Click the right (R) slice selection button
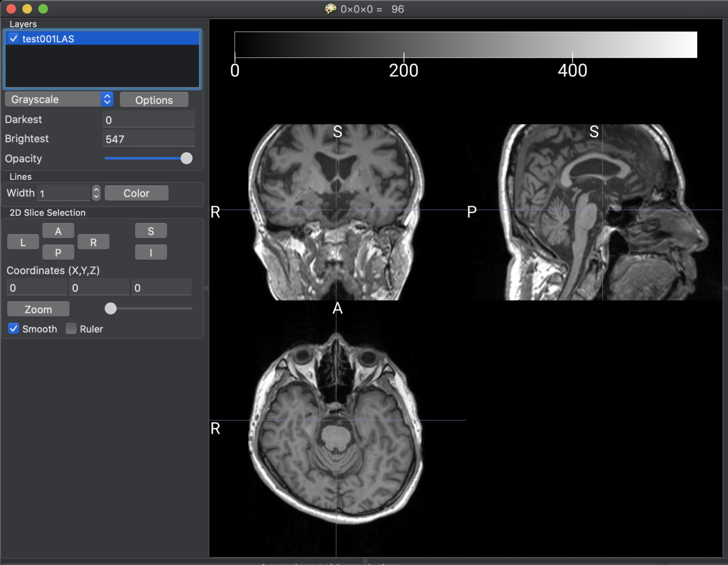Viewport: 728px width, 565px height. pos(93,242)
